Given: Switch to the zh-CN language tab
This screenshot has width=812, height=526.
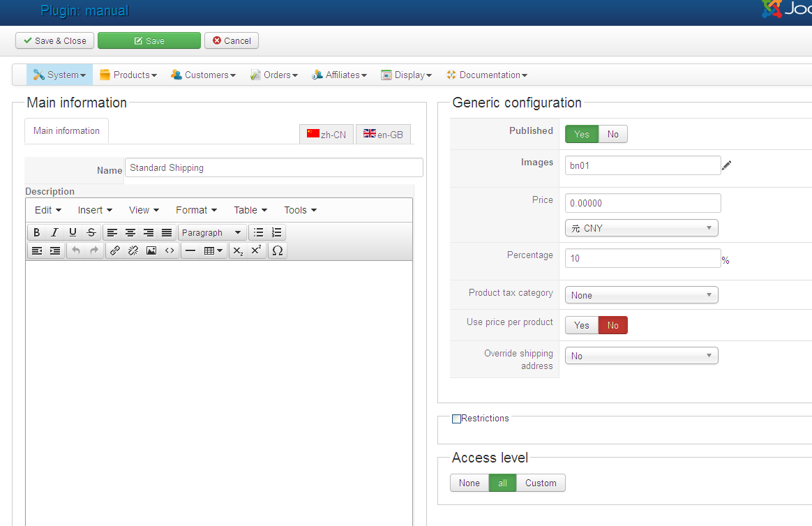Looking at the screenshot, I should pos(326,135).
